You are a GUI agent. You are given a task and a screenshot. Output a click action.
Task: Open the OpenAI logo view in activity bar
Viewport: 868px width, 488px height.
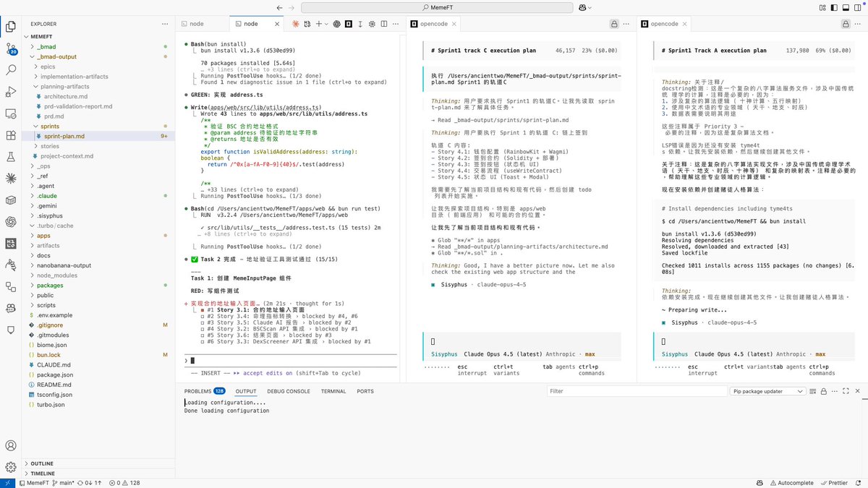[x=11, y=221]
